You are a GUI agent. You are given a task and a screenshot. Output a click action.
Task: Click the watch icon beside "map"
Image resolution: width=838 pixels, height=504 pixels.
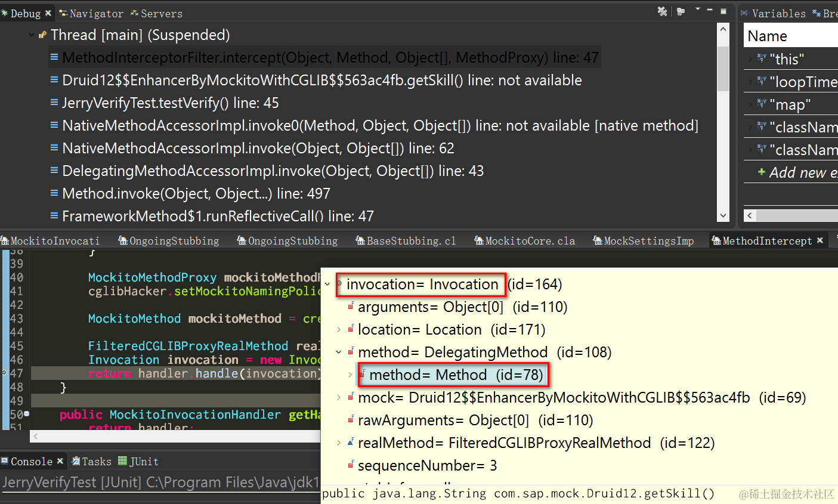click(x=762, y=104)
